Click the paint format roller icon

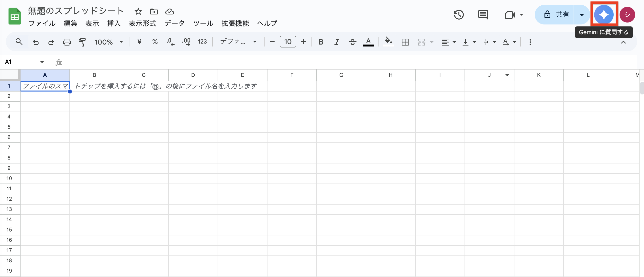coord(82,42)
